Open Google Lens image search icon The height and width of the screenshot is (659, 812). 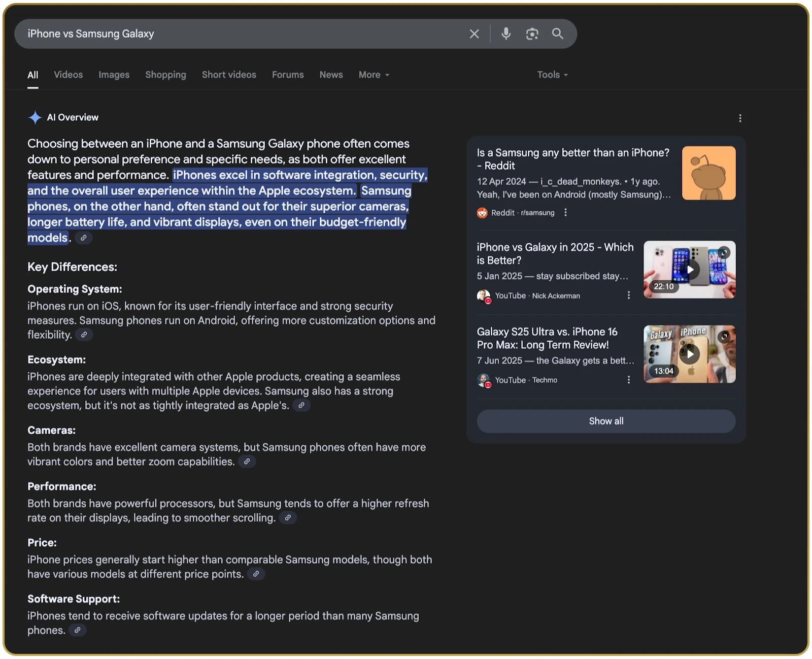click(532, 34)
